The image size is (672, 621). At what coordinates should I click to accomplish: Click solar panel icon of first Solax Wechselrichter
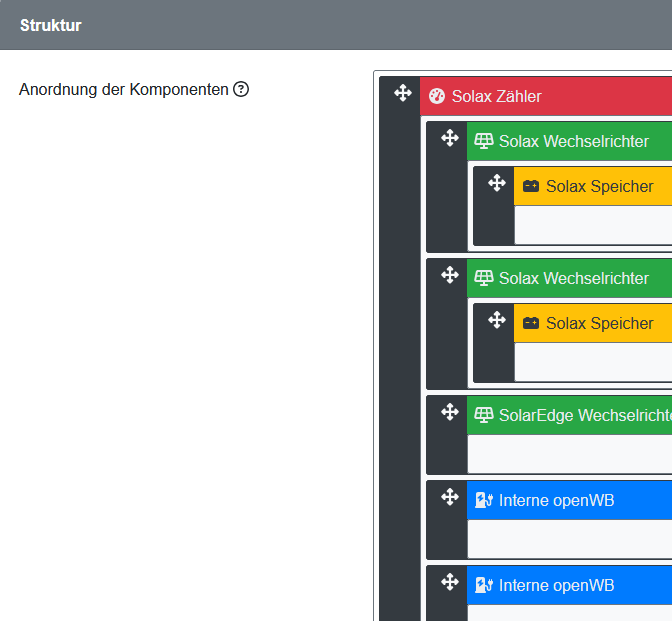[x=484, y=141]
